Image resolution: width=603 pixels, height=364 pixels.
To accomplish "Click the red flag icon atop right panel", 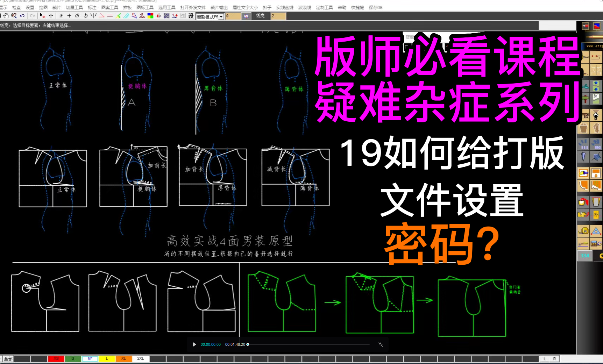I will click(585, 26).
